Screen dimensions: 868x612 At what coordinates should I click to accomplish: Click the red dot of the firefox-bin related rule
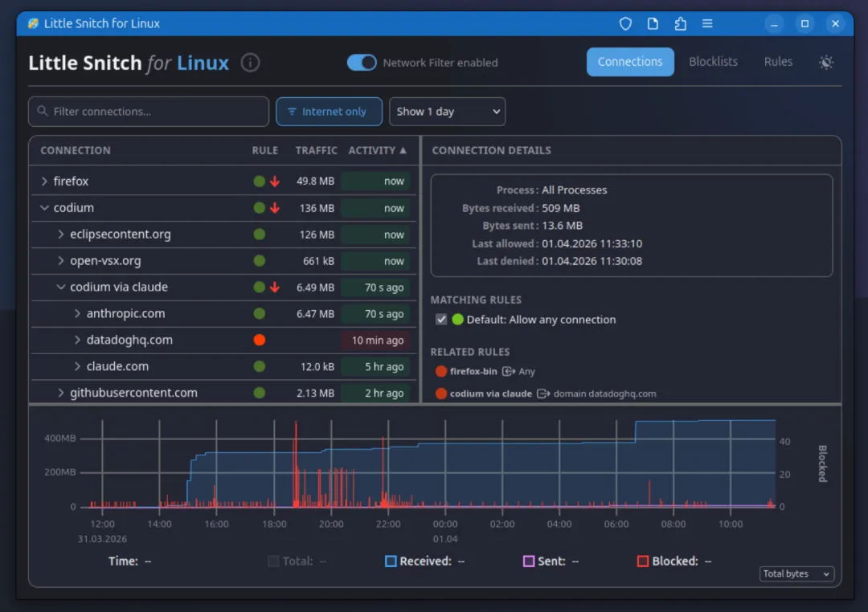pos(441,371)
